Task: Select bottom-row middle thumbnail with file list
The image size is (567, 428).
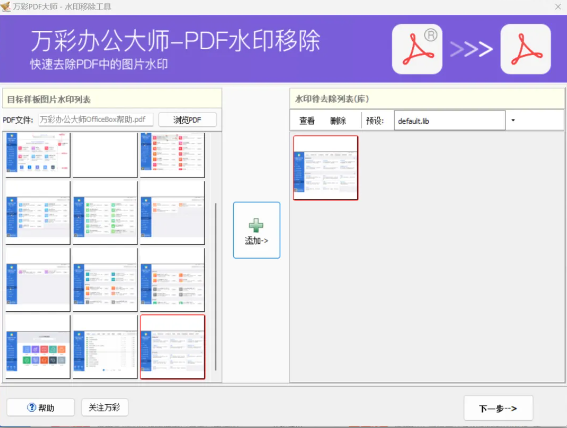Action: (105, 347)
